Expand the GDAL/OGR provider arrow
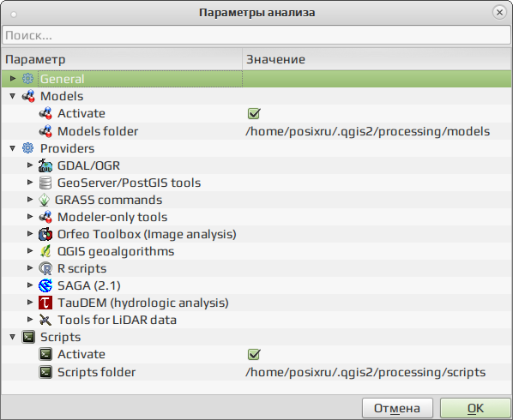 coord(30,165)
